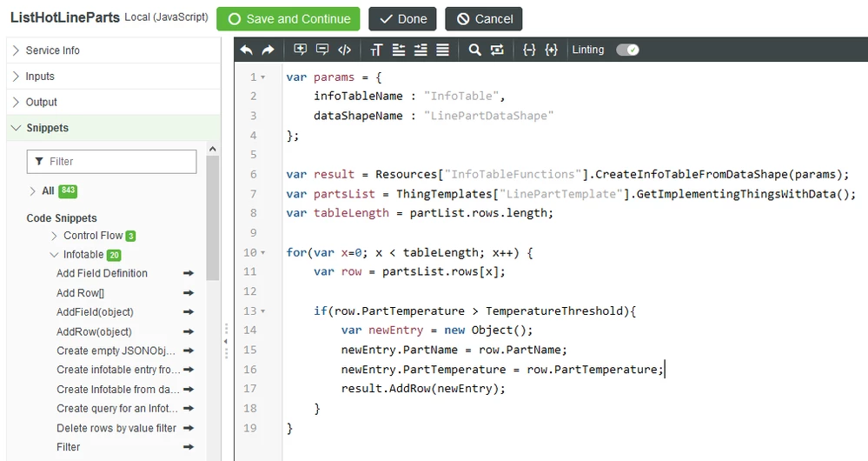Insert the Create empty JSONObj snippet arrow

tap(189, 351)
